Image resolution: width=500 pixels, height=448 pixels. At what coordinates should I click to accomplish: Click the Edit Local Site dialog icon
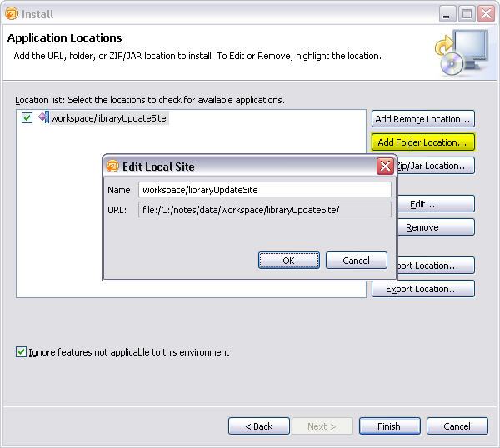tap(112, 167)
